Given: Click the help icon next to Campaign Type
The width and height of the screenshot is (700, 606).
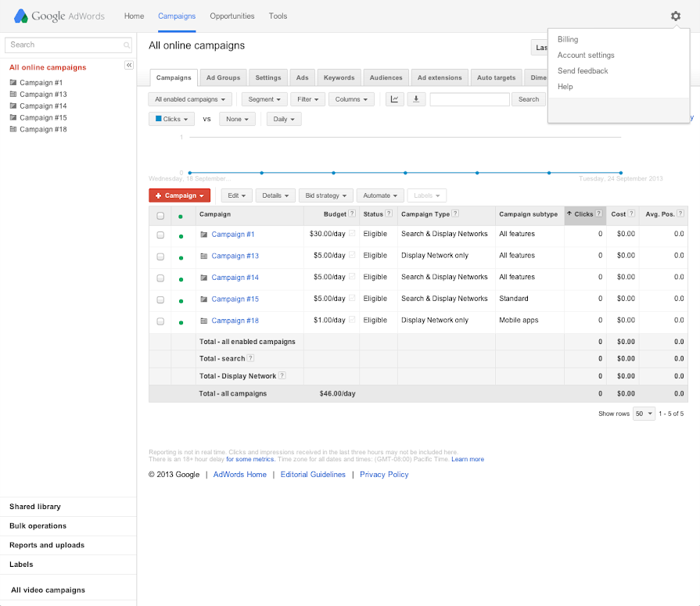Looking at the screenshot, I should click(x=455, y=214).
